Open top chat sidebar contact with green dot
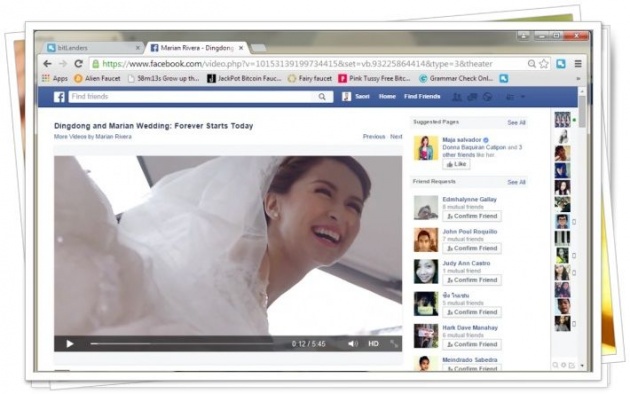630x394 pixels. [x=562, y=120]
